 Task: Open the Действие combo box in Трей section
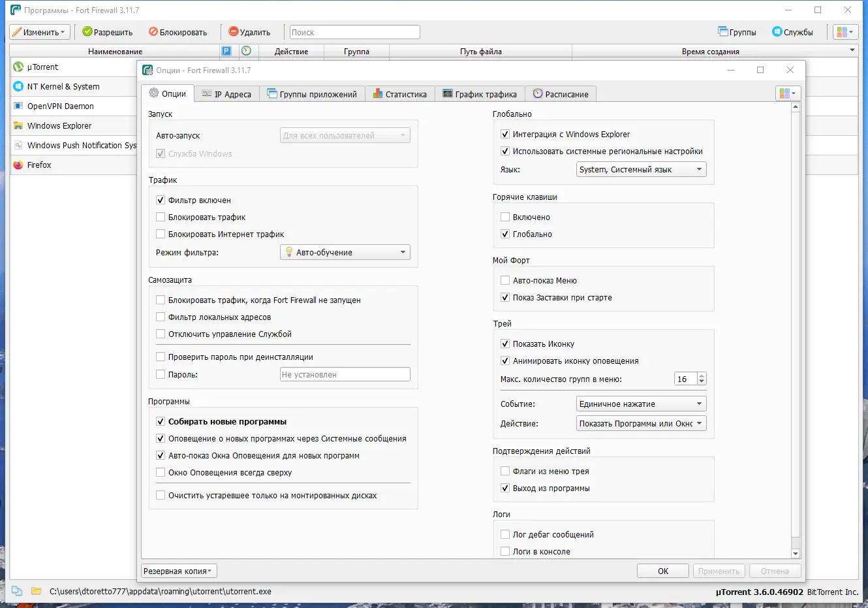tap(642, 423)
